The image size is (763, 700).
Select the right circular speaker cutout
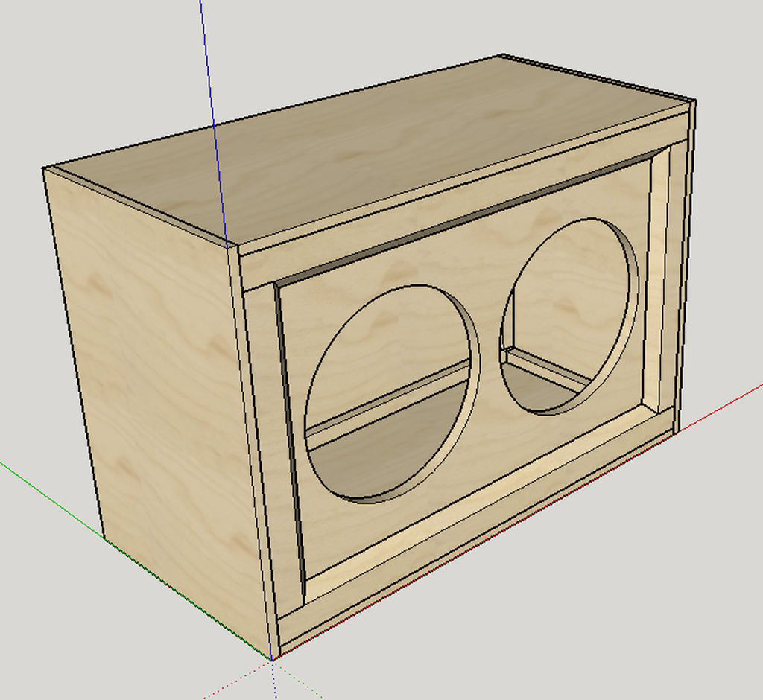point(569,316)
